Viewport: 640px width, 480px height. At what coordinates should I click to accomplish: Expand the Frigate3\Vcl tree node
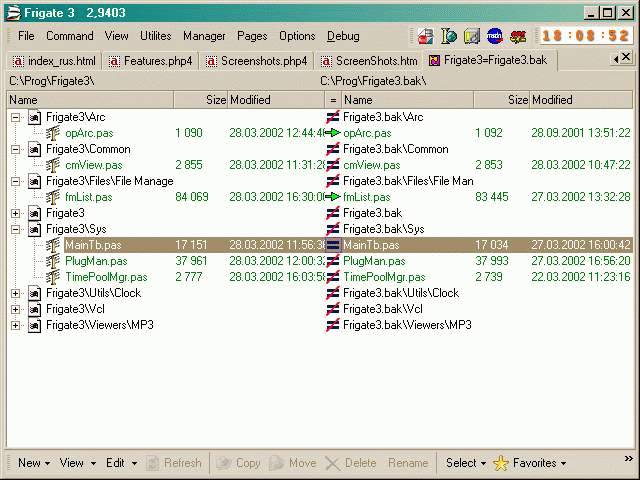[16, 309]
